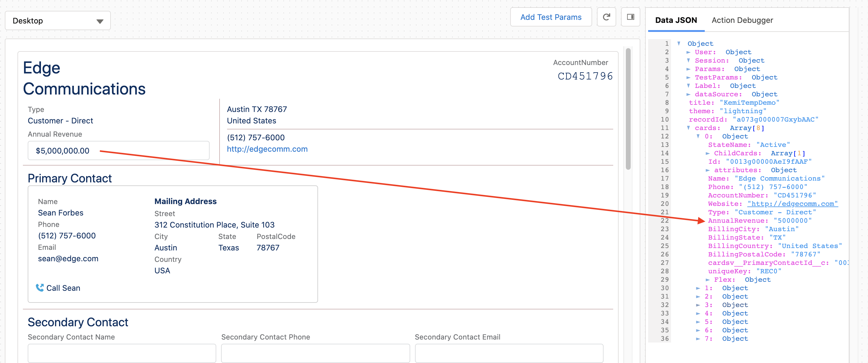Expand the Flex Object node
The height and width of the screenshot is (363, 868).
(707, 280)
